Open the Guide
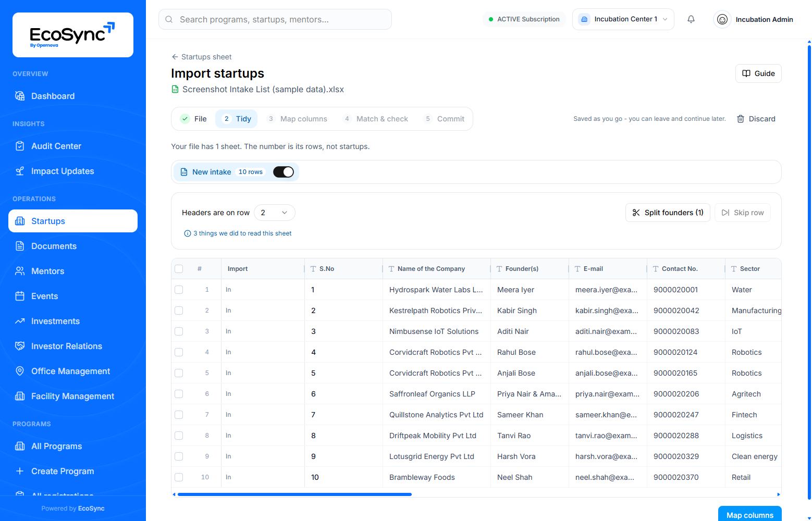 click(x=758, y=73)
